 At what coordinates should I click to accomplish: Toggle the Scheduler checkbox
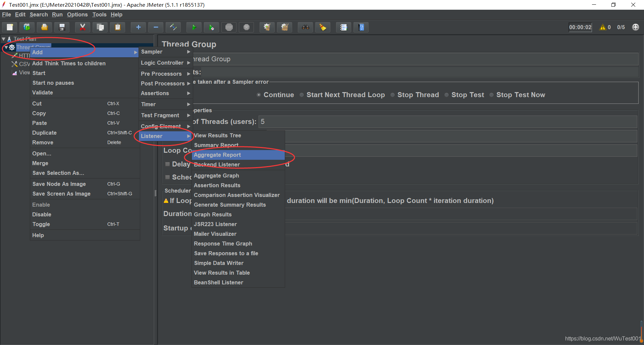[x=167, y=177]
